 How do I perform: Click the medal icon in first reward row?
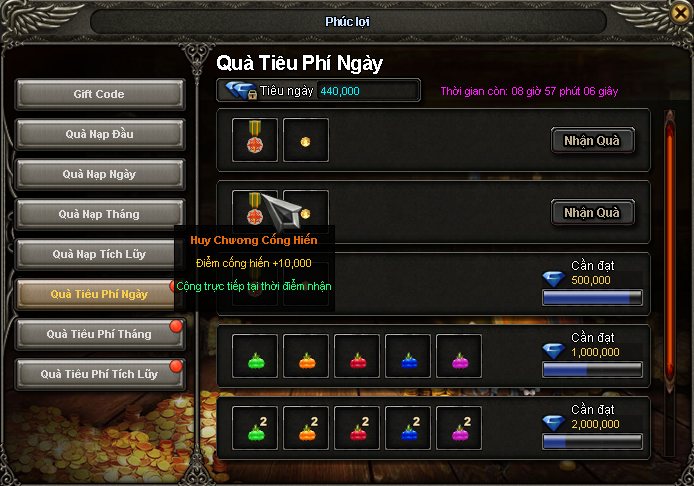[x=255, y=140]
